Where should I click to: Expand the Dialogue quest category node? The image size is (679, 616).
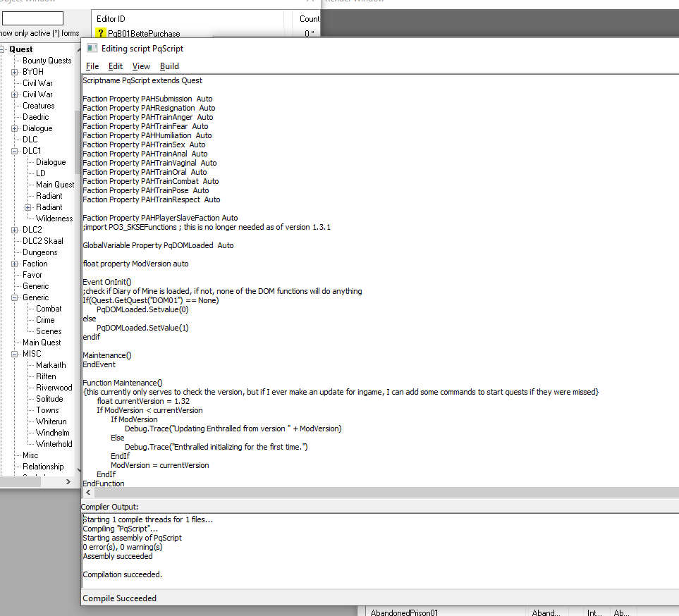(14, 128)
